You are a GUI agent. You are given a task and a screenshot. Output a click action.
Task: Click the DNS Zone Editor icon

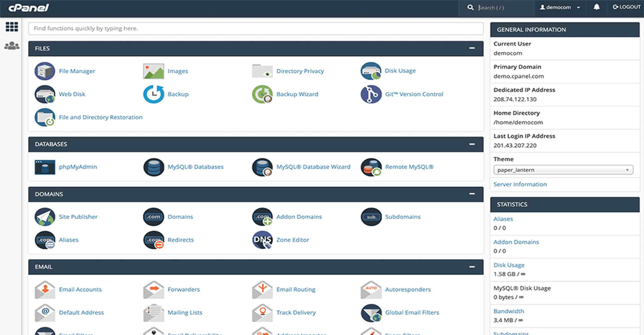(262, 240)
